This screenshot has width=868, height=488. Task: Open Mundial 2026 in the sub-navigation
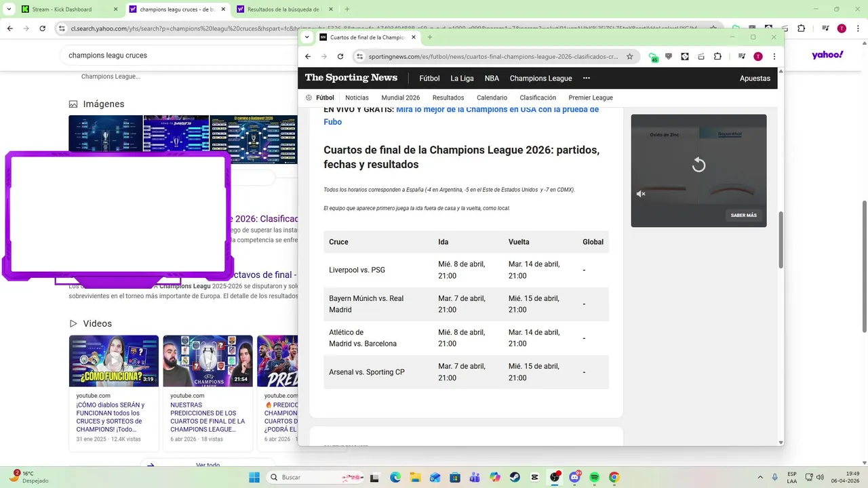(401, 98)
